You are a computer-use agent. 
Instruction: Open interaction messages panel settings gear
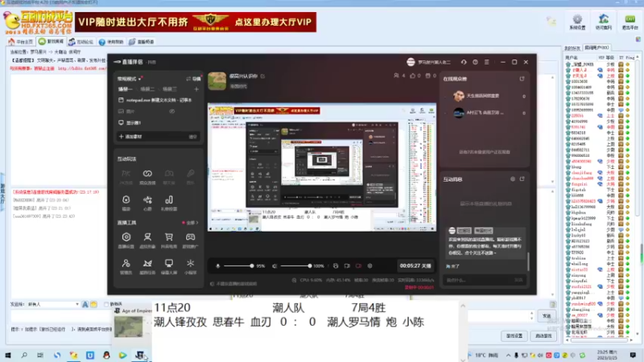click(x=513, y=179)
